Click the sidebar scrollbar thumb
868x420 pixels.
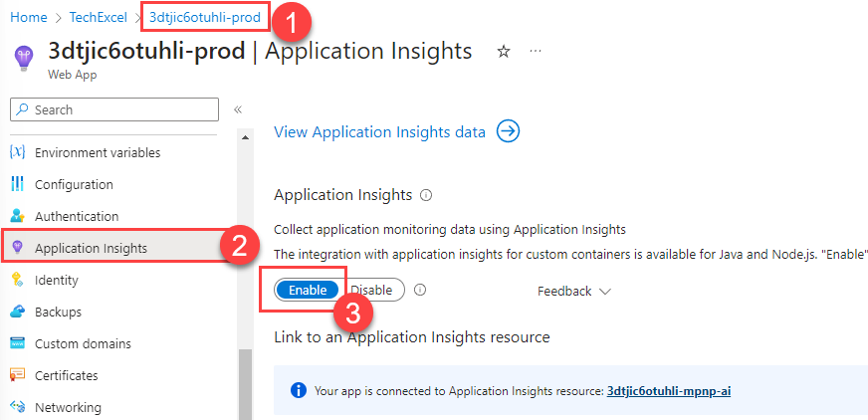pos(245,384)
